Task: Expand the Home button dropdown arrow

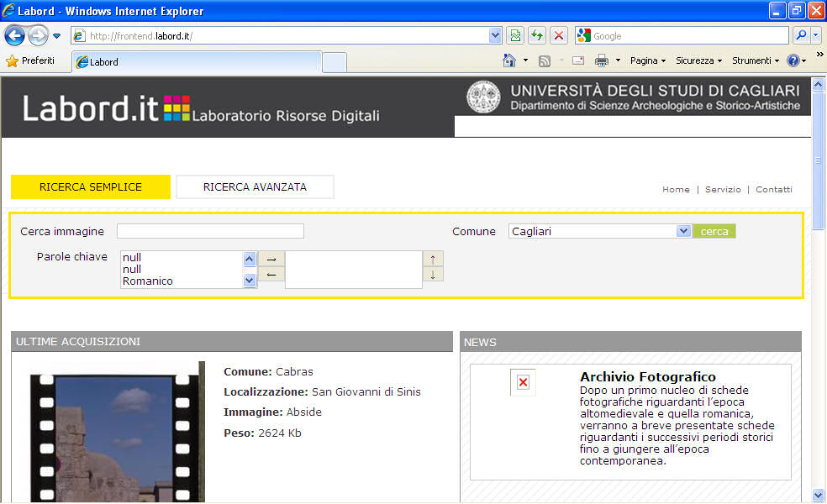Action: 525,60
